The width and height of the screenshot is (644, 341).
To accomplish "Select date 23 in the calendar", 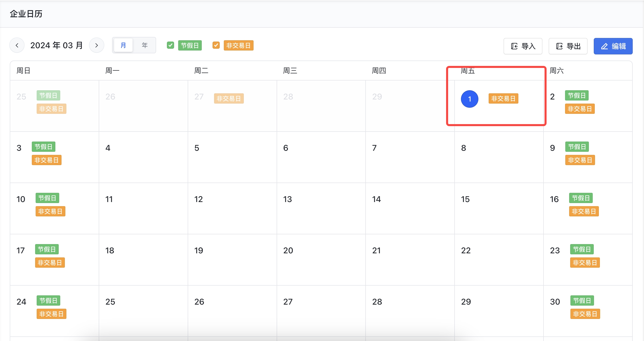I will (x=555, y=250).
